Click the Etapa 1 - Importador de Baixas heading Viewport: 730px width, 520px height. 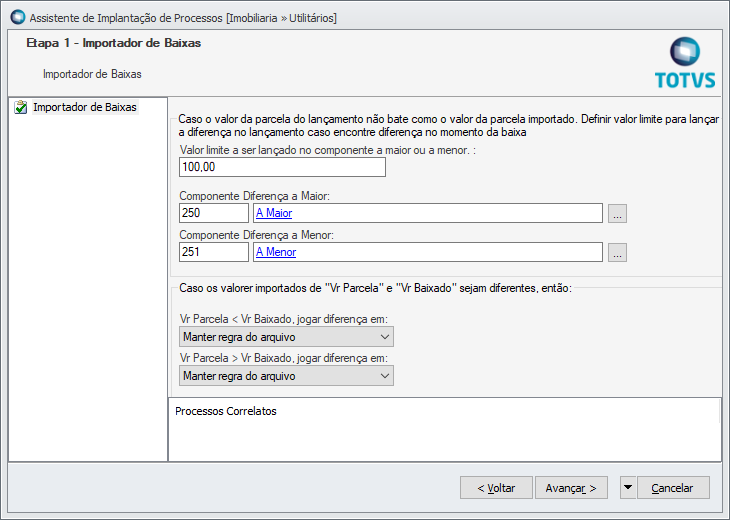113,43
